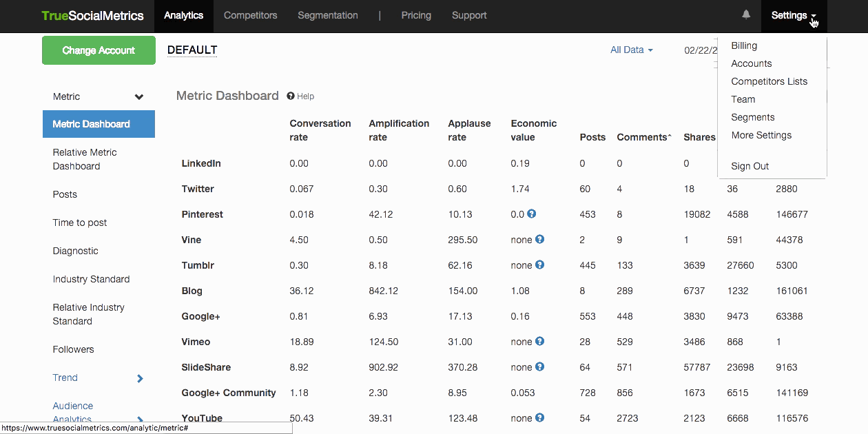The height and width of the screenshot is (434, 868).
Task: Select Billing from Settings menu
Action: (x=744, y=45)
